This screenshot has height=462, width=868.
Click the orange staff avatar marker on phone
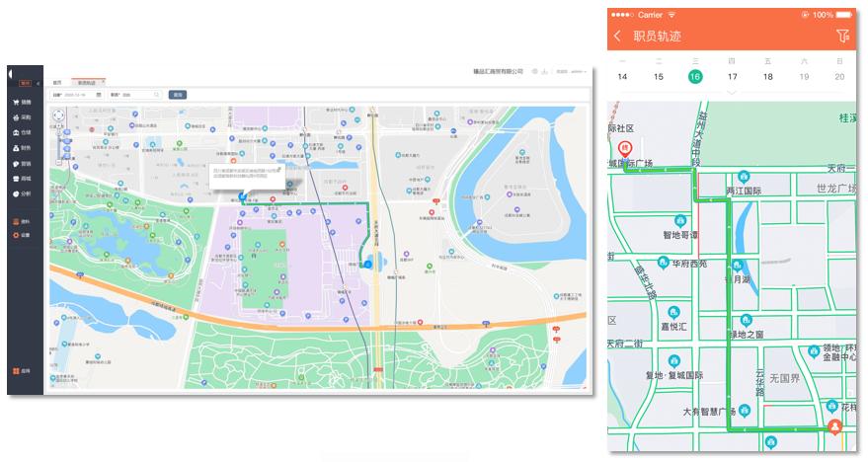(x=834, y=426)
